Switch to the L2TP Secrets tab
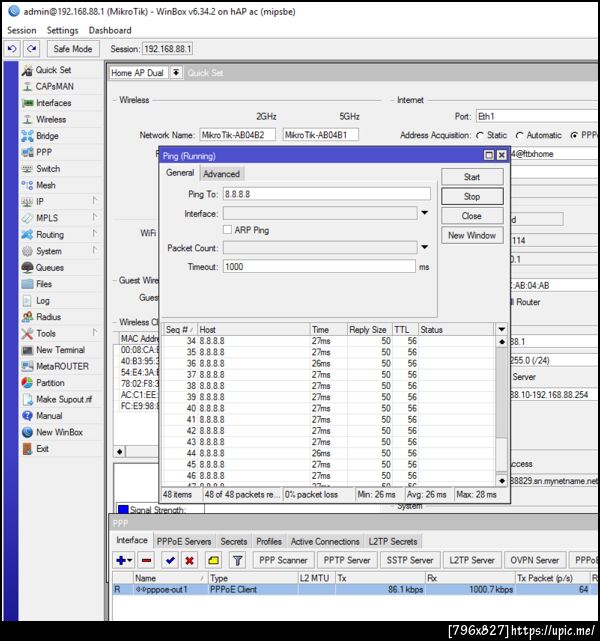This screenshot has width=600, height=641. [x=393, y=541]
